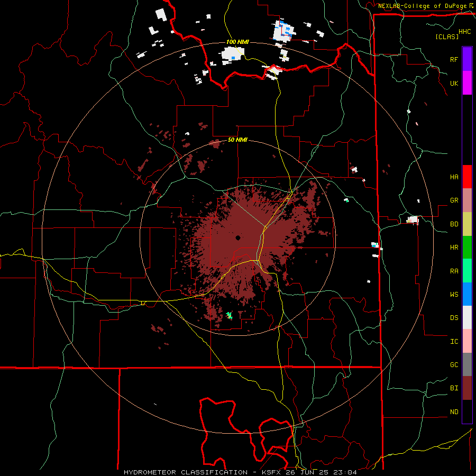Viewport: 476px width, 476px height.
Task: Click the WS legend label
Action: (454, 295)
